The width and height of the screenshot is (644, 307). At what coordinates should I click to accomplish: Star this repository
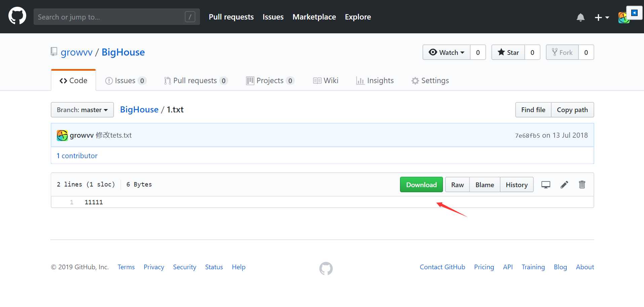pos(508,52)
